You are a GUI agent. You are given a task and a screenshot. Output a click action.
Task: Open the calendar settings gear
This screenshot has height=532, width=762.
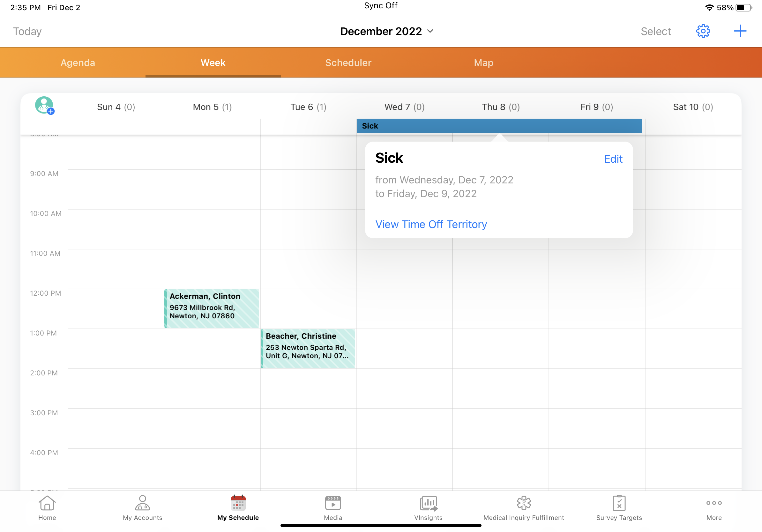(703, 31)
